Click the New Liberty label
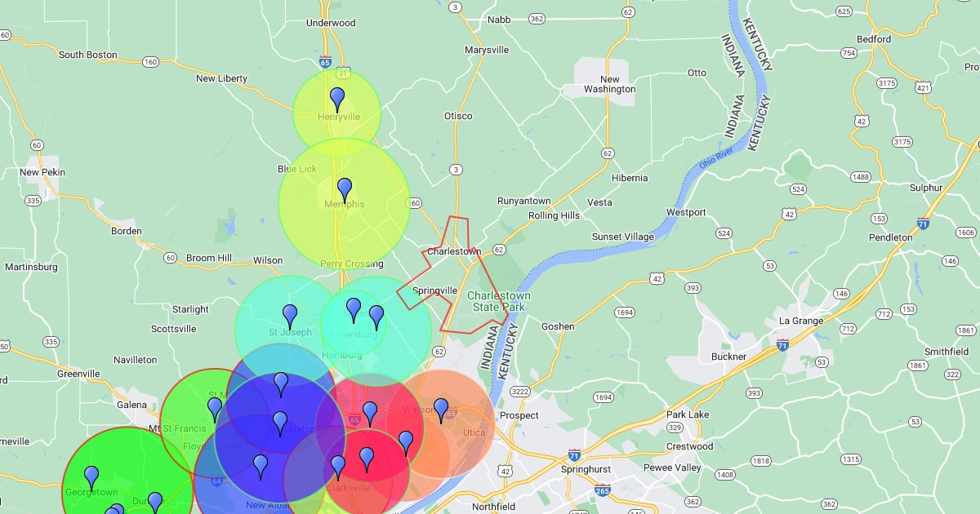Image resolution: width=980 pixels, height=514 pixels. 221,78
